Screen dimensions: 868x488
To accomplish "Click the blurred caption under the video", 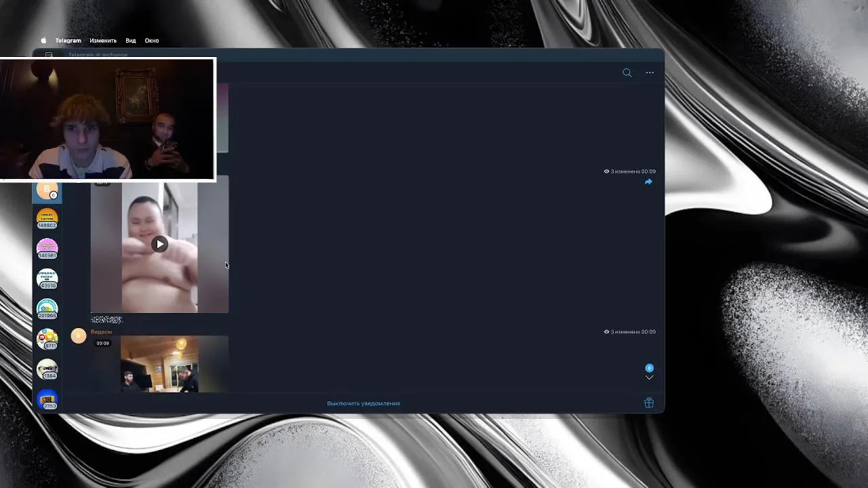I will click(106, 319).
